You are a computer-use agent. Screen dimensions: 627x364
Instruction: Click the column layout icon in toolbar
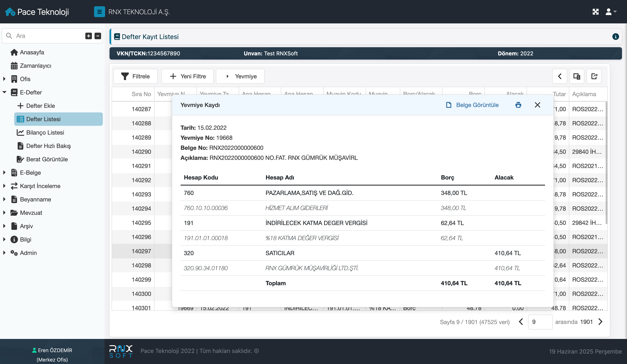577,76
